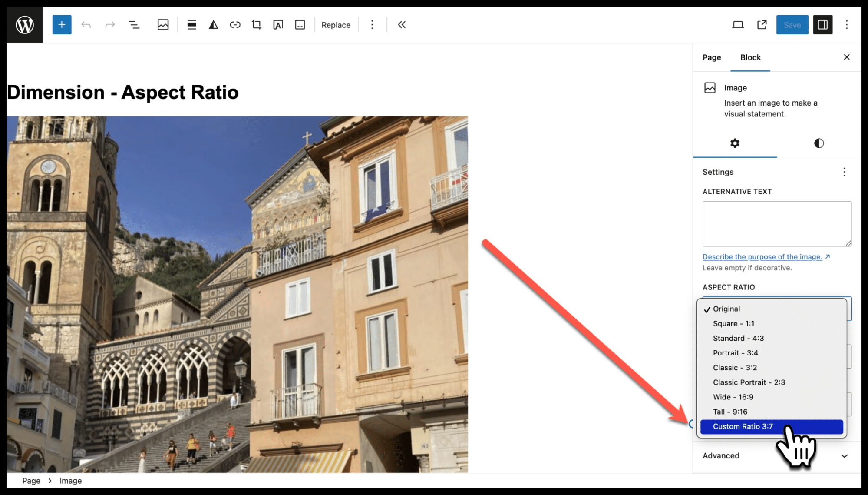Click the undo arrow icon
The image size is (868, 495).
[85, 25]
